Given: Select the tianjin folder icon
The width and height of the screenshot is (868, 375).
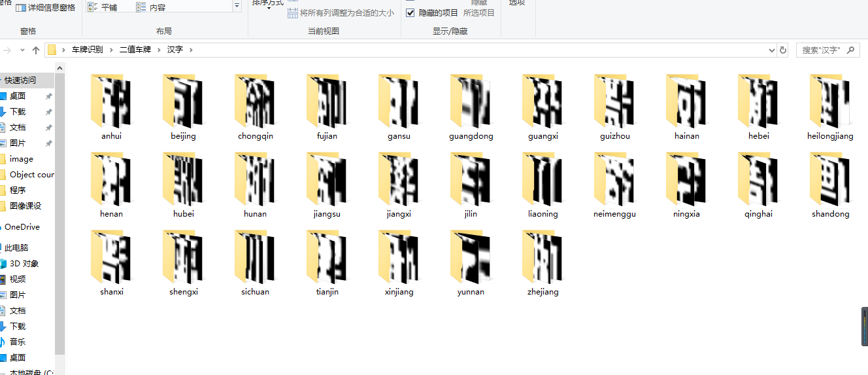Looking at the screenshot, I should (327, 257).
